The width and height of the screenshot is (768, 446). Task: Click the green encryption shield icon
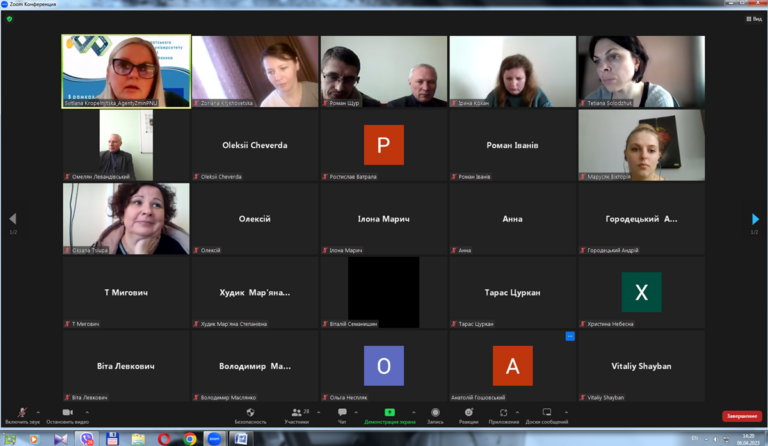point(9,19)
